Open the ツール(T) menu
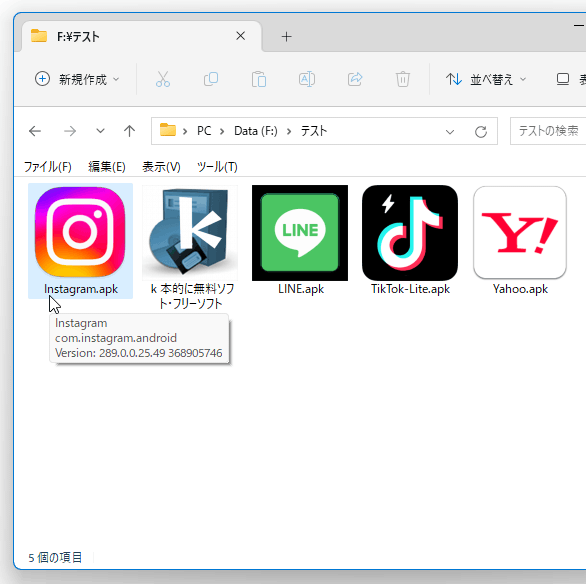The image size is (586, 584). coord(217,167)
